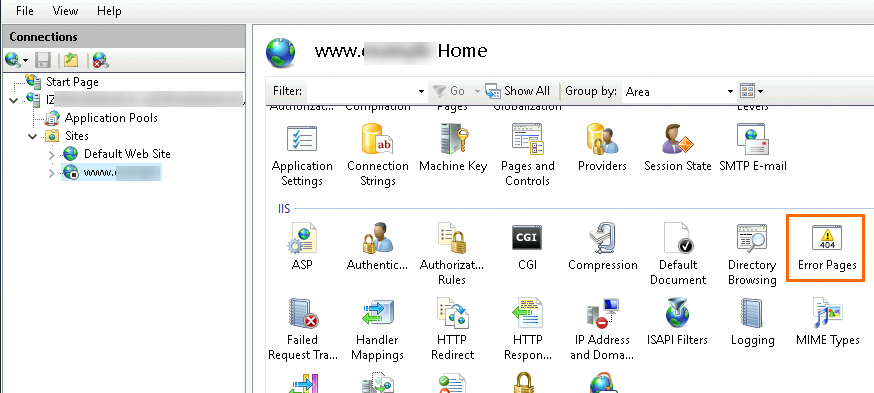Open HTTP Response Headers feature
This screenshot has width=874, height=393.
527,330
